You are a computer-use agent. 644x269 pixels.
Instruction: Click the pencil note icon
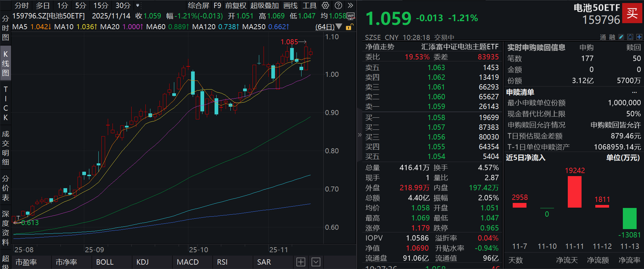click(621, 37)
